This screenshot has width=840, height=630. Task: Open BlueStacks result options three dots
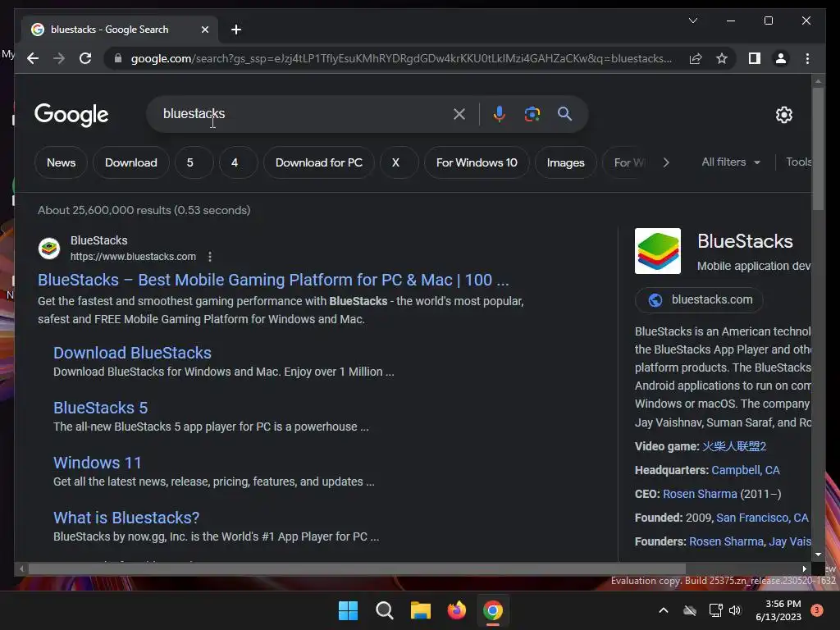(x=210, y=257)
